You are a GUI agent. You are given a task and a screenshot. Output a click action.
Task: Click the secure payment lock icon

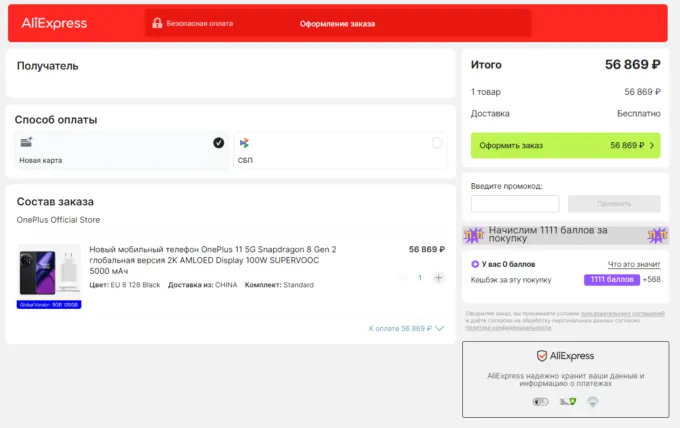click(x=157, y=23)
